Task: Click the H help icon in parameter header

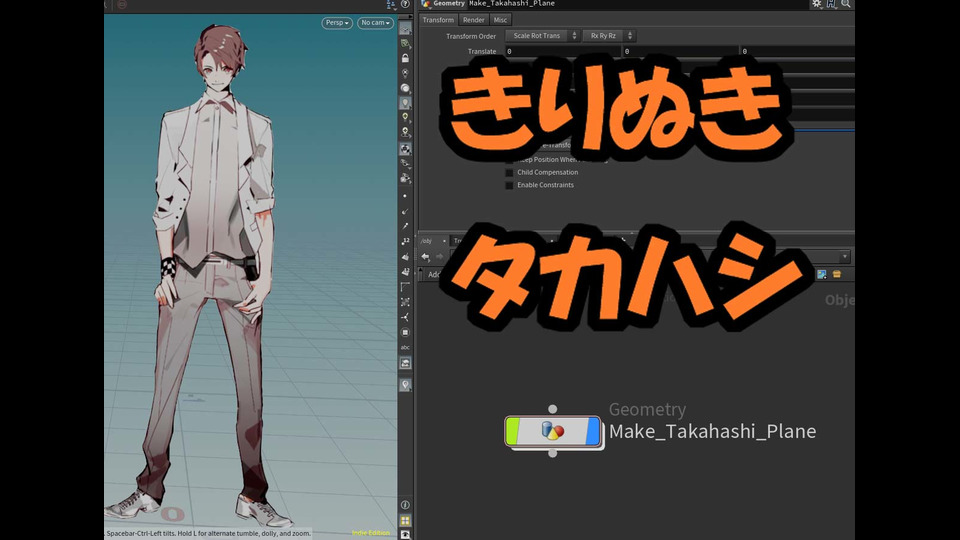Action: click(831, 4)
